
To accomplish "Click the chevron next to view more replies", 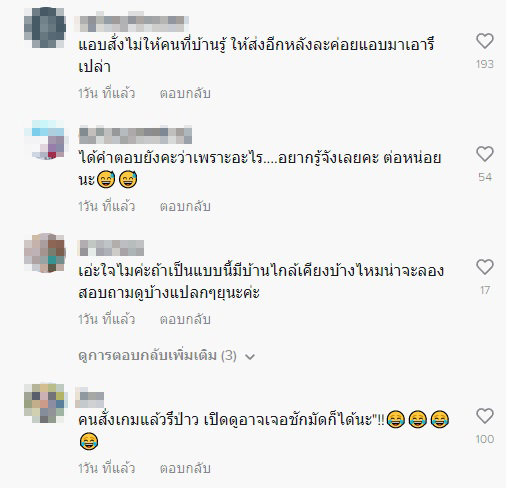I will tap(250, 357).
